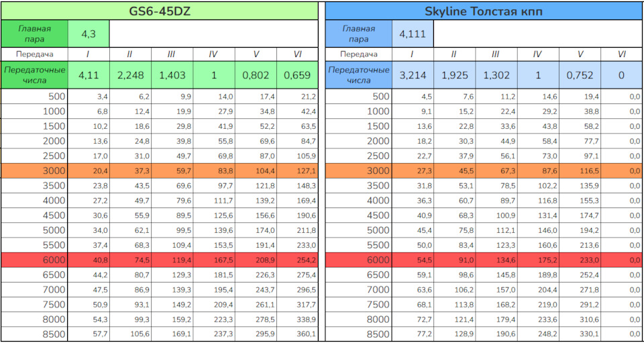Select GS6-45DZ second gear ratio 2,248
The width and height of the screenshot is (644, 343).
pyautogui.click(x=130, y=75)
